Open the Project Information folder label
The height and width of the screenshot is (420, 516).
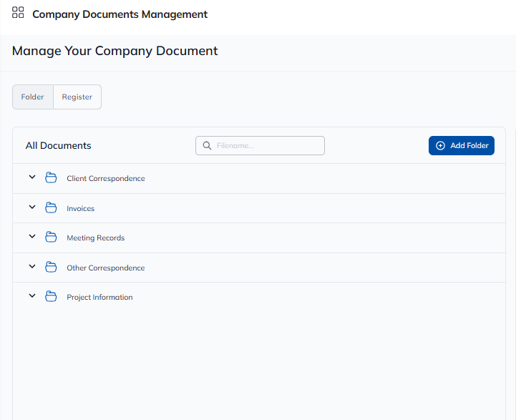pos(99,298)
